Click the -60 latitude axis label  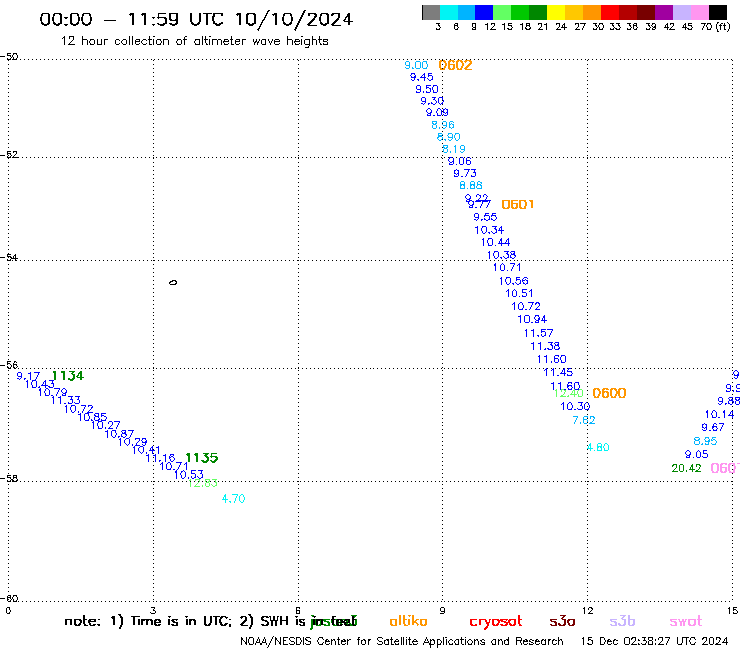(9, 599)
